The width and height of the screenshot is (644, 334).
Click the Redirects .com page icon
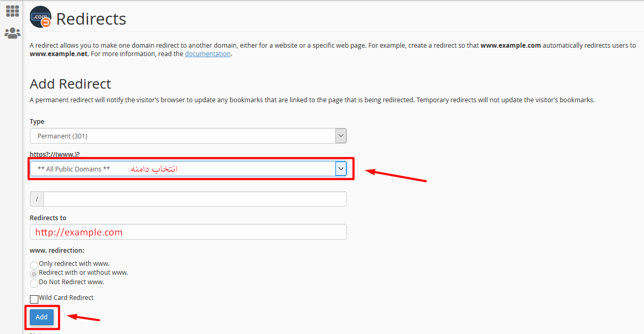[41, 17]
